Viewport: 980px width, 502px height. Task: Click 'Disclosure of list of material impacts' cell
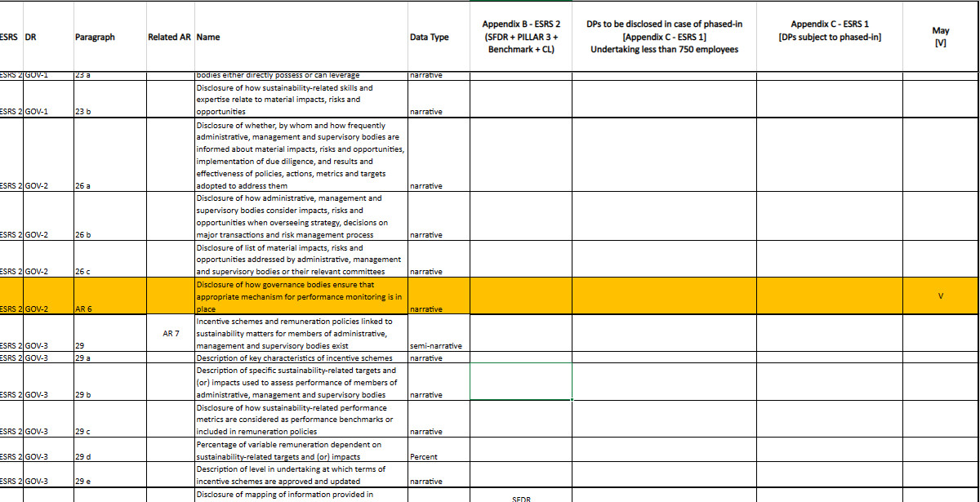[x=301, y=259]
